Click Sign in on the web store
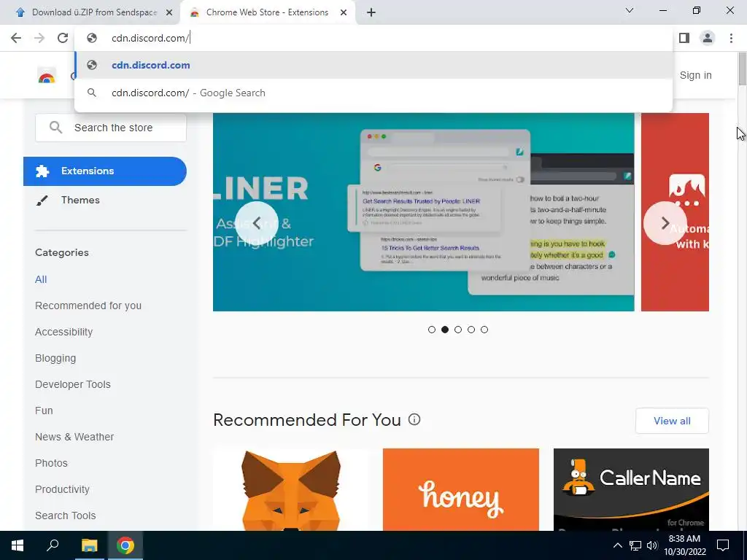The image size is (747, 560). tap(695, 75)
